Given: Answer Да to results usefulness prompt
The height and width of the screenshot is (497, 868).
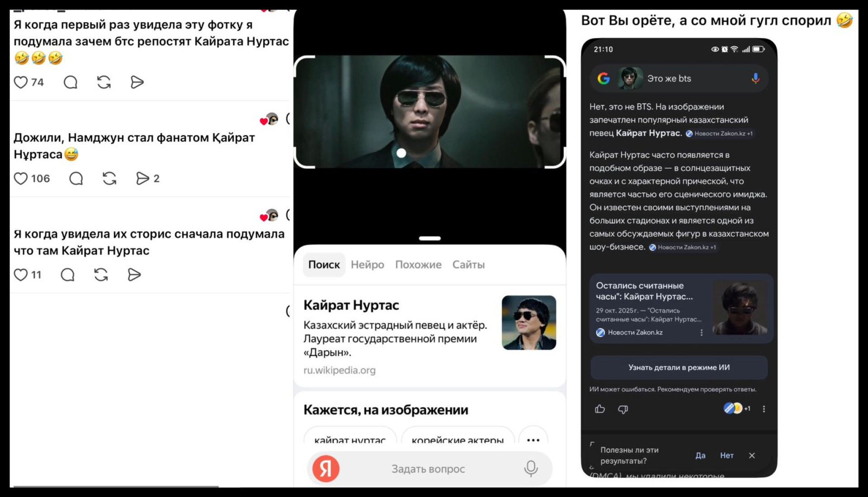Looking at the screenshot, I should click(x=700, y=456).
